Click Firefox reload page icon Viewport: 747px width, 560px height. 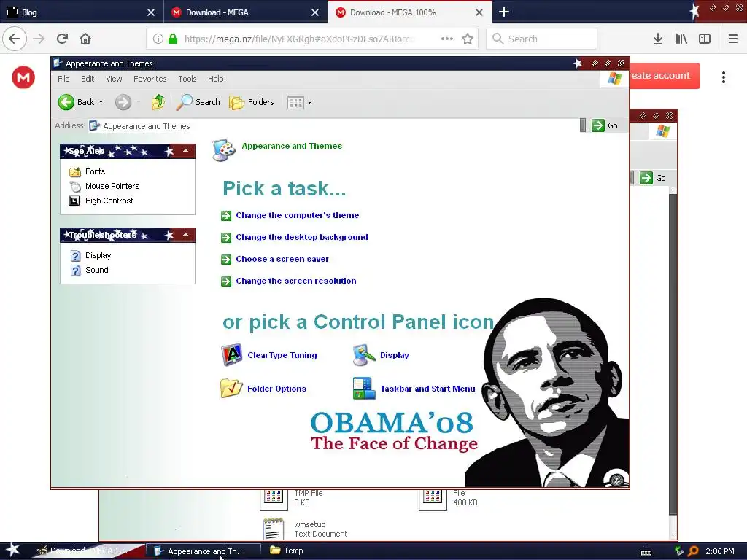pyautogui.click(x=62, y=39)
